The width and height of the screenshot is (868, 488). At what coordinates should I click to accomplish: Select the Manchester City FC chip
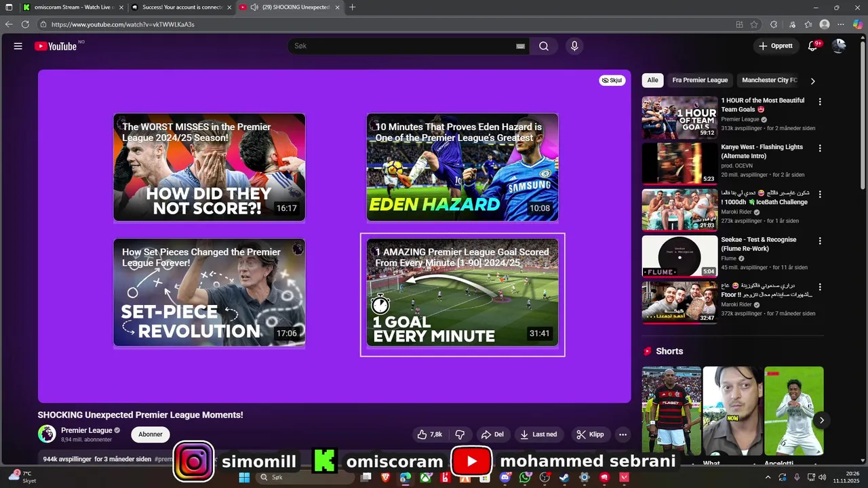point(770,80)
